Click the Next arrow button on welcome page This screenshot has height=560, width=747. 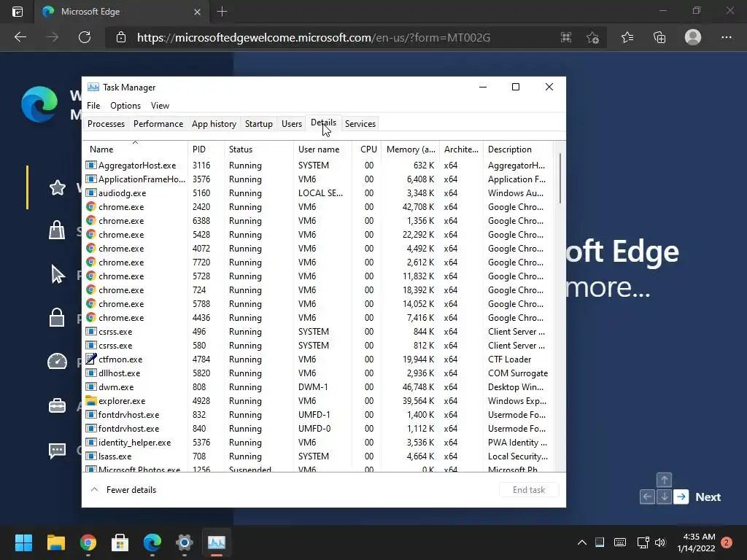tap(681, 497)
